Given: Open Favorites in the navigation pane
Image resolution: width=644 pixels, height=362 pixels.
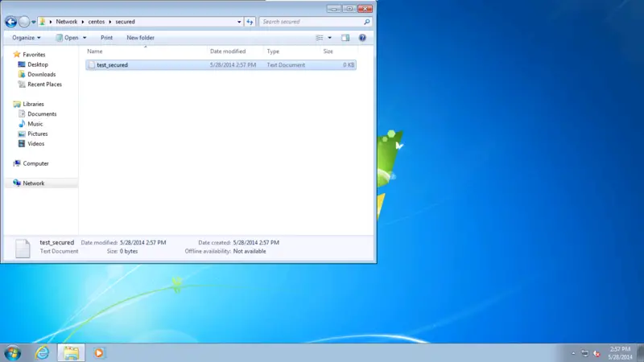Looking at the screenshot, I should point(34,55).
